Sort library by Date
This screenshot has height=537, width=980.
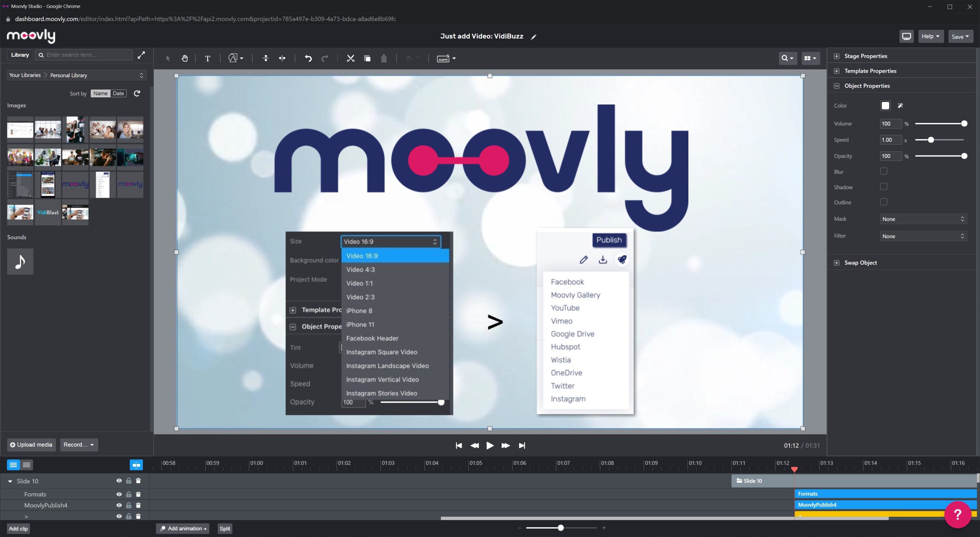pyautogui.click(x=118, y=93)
